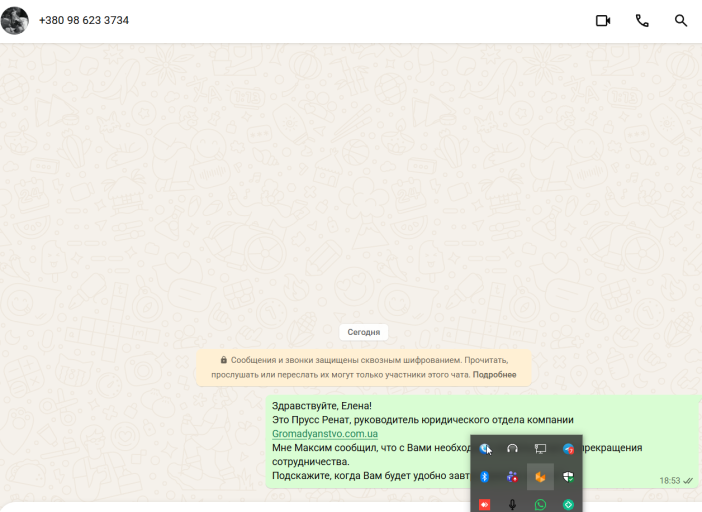Open Windows Security shield tray icon

click(x=568, y=477)
